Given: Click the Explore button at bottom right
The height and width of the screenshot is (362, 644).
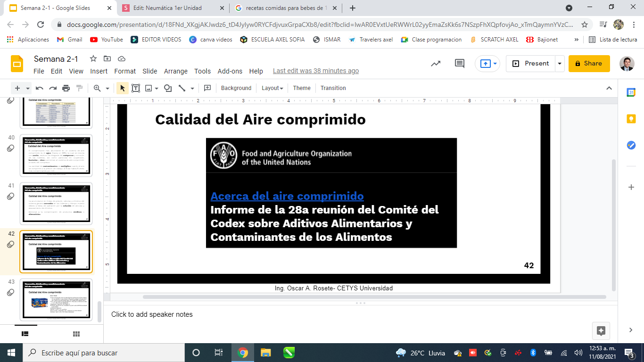Looking at the screenshot, I should (x=601, y=330).
